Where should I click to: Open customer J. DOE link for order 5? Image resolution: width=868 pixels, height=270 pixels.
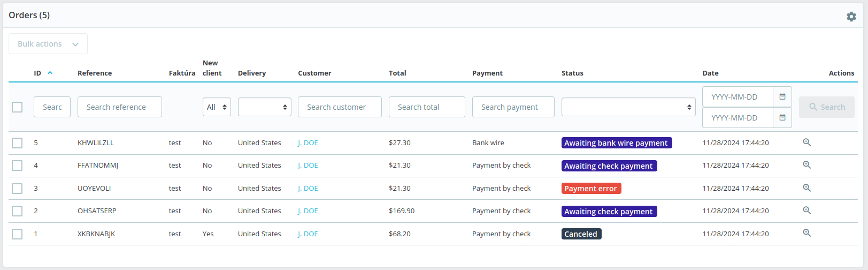click(x=308, y=143)
